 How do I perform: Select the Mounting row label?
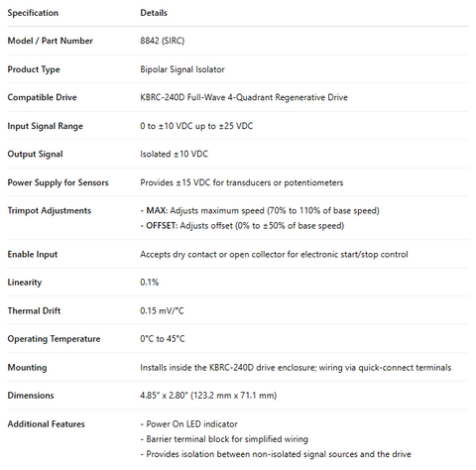pos(27,368)
